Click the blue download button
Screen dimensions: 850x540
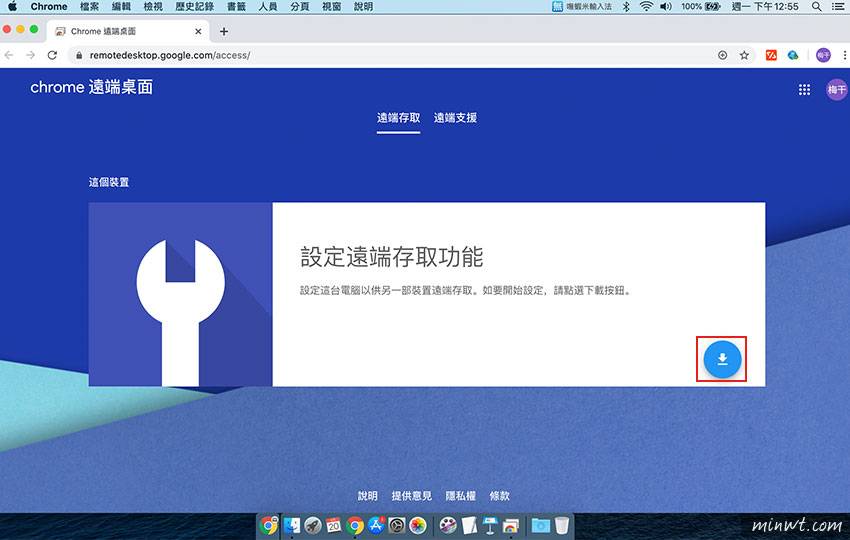click(722, 359)
